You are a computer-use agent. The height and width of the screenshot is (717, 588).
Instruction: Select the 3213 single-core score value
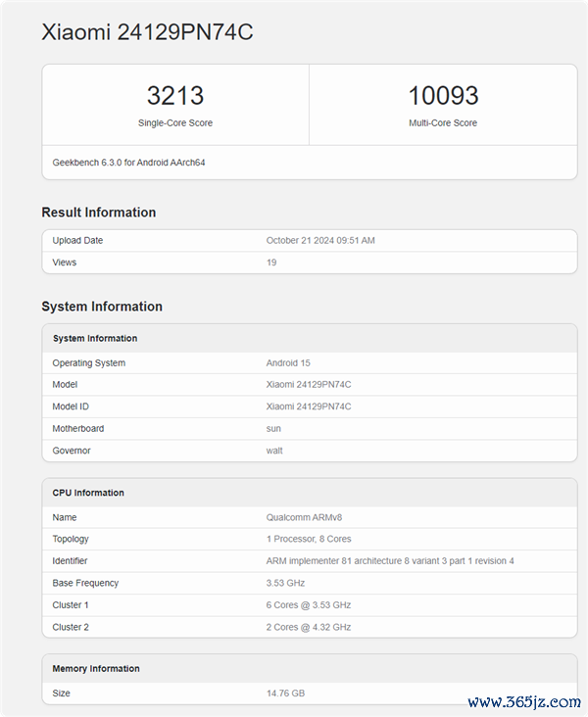pyautogui.click(x=175, y=96)
